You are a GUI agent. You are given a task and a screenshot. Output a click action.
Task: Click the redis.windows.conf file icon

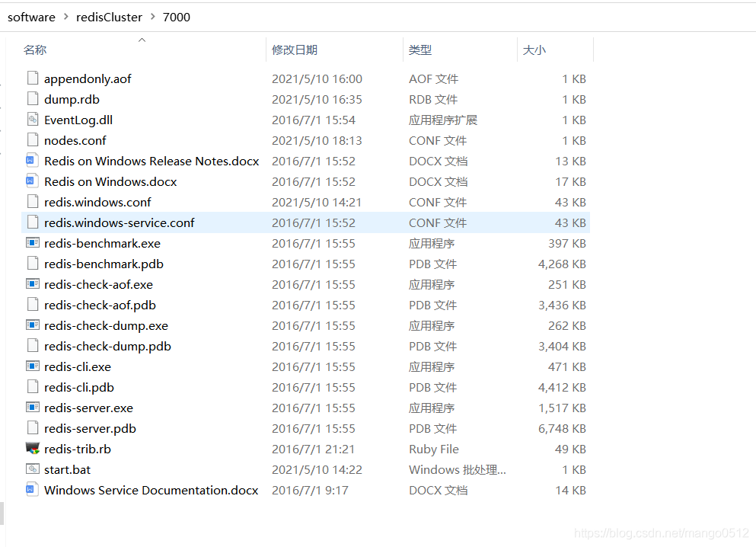32,202
